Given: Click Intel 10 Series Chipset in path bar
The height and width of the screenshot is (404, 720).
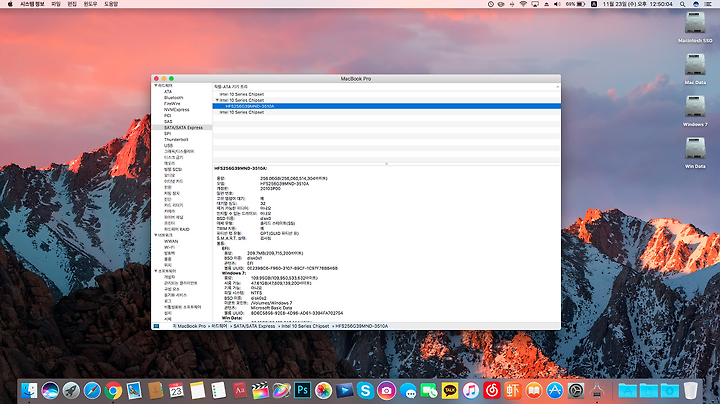Looking at the screenshot, I should click(305, 326).
